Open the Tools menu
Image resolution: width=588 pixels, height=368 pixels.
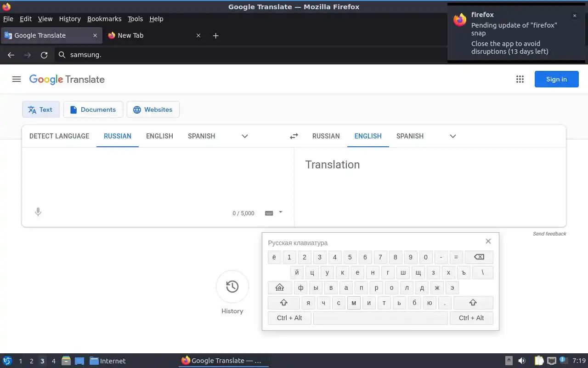click(x=136, y=19)
